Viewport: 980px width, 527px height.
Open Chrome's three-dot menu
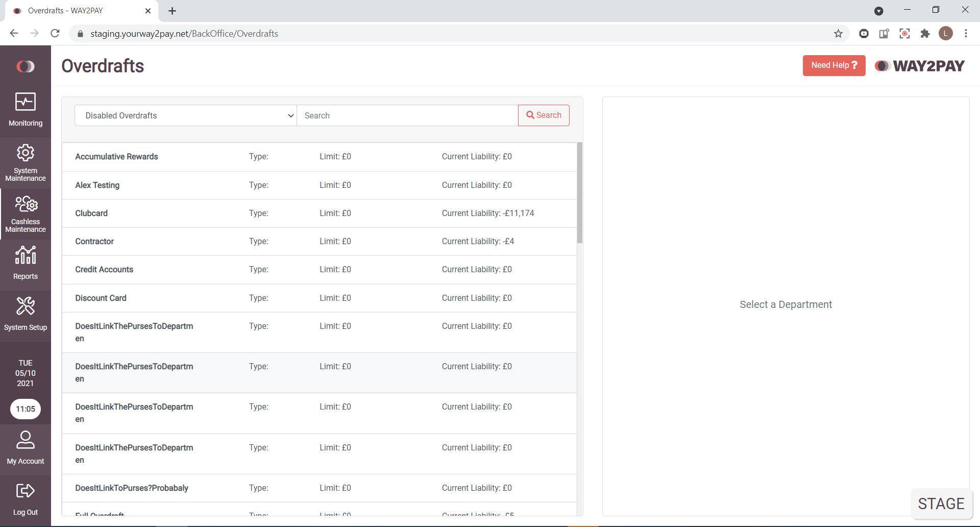tap(966, 34)
